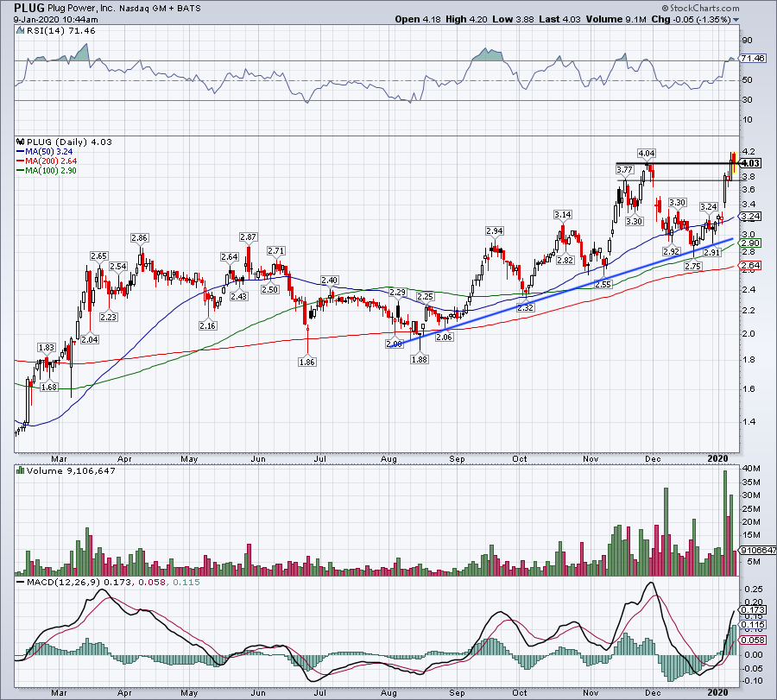Click the RSI 71.46 tag on axis

[x=752, y=59]
